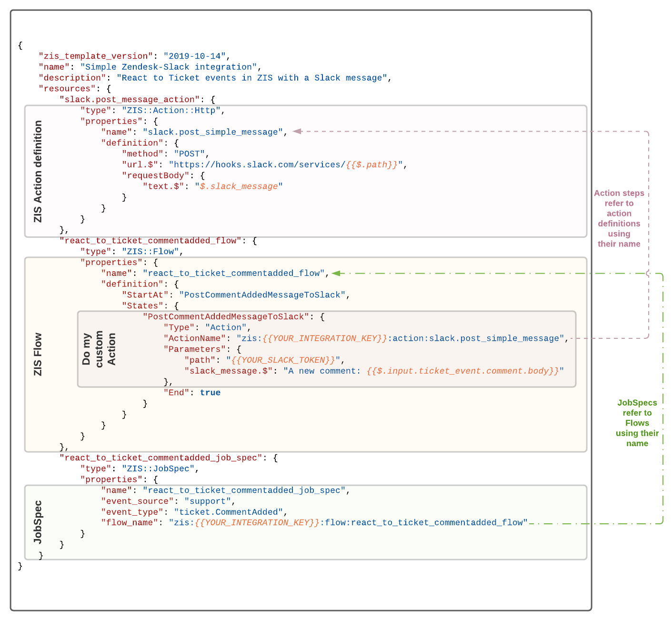672x621 pixels.
Task: Click the "React to Ticket events in ZIS" description string
Action: (x=252, y=78)
